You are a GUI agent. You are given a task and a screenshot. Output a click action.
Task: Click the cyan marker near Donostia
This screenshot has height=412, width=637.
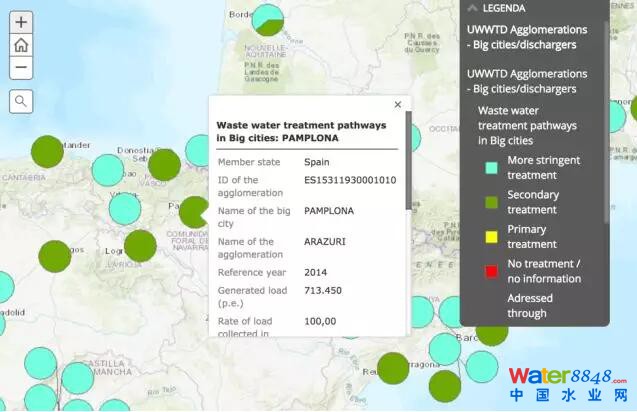108,170
